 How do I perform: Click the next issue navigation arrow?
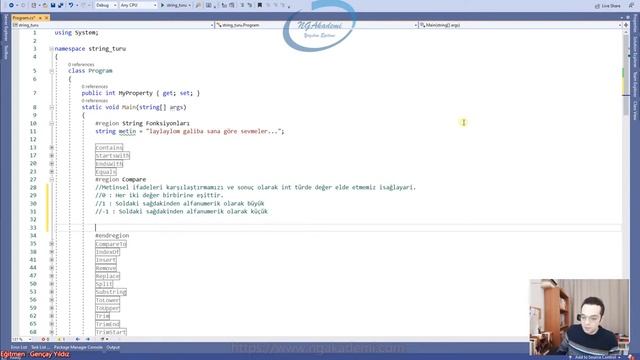(x=88, y=339)
